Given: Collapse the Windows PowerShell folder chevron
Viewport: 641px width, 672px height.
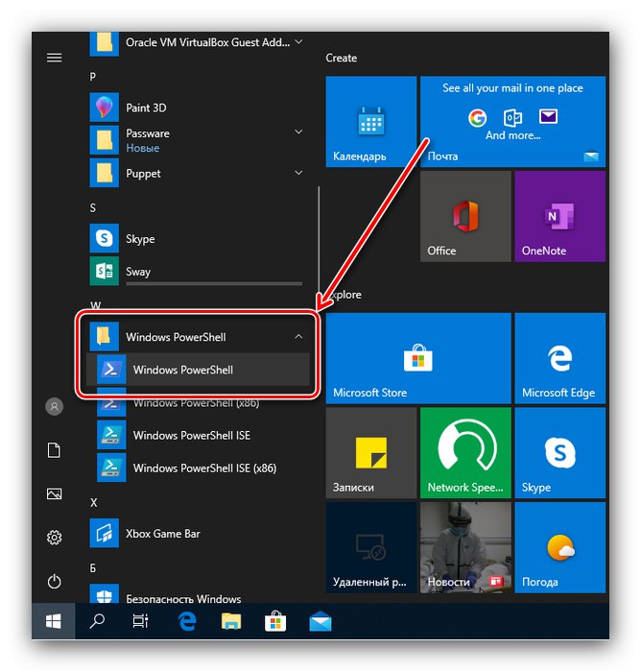Looking at the screenshot, I should click(x=298, y=337).
